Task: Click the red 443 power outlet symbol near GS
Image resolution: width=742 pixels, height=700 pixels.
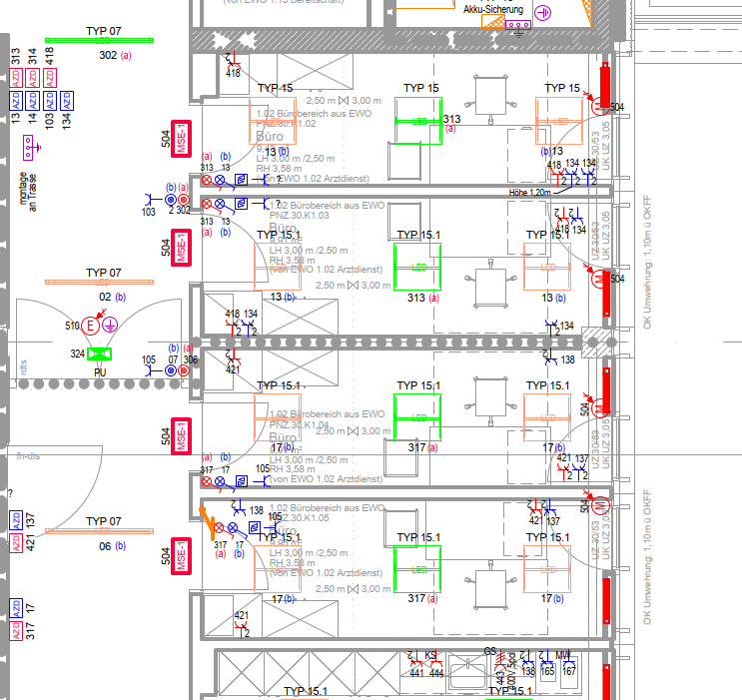Action: [501, 660]
